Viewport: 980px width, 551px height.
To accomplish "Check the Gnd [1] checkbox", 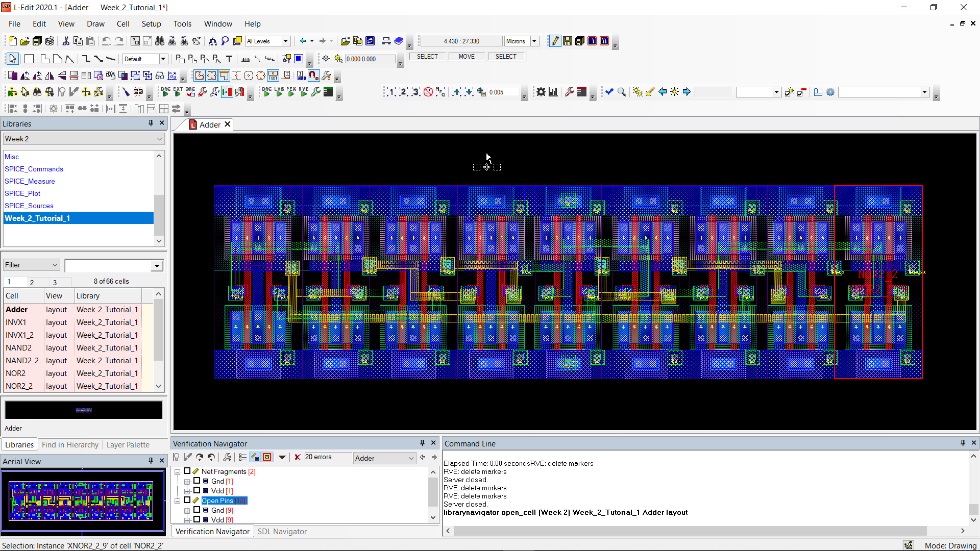I will 197,481.
